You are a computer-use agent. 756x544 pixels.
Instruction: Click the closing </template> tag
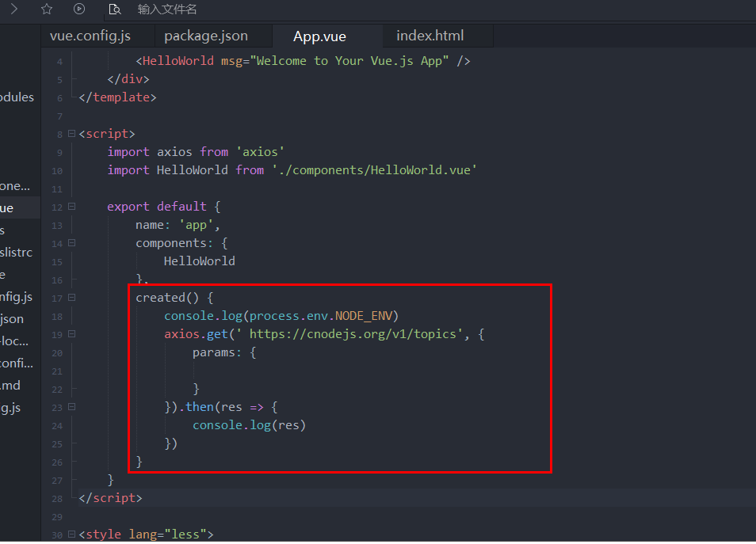(x=117, y=97)
